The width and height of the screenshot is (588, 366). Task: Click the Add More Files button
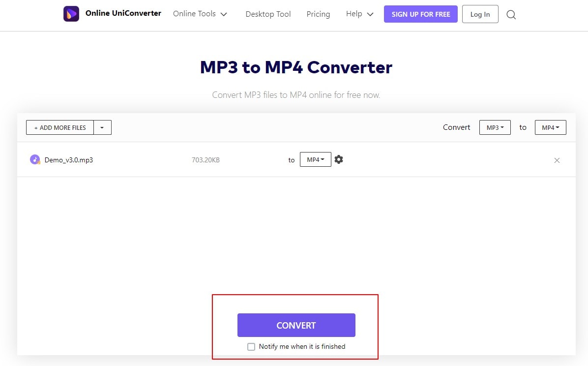tap(60, 127)
